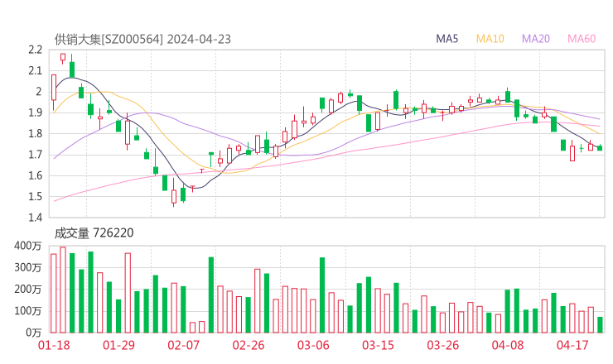Click the MA20 legend label
The width and height of the screenshot is (613, 364).
tap(536, 39)
